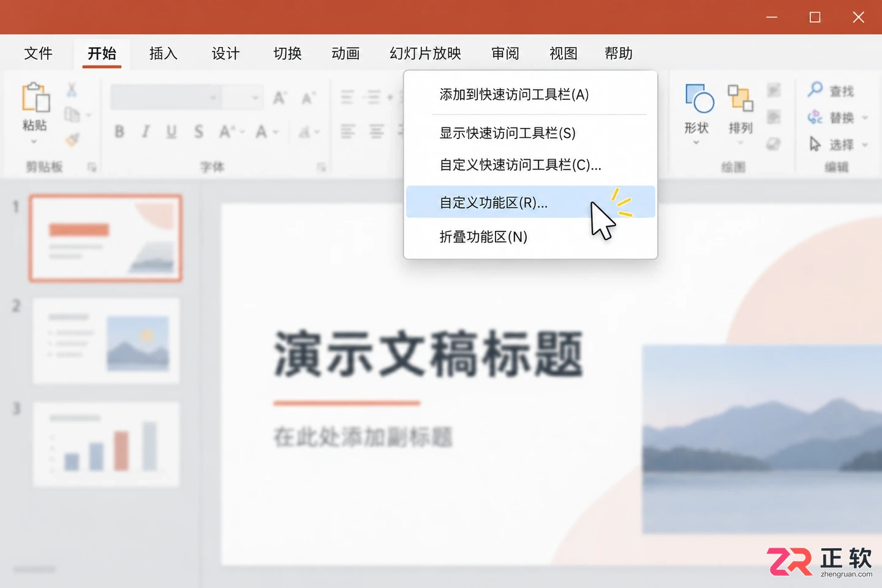882x588 pixels.
Task: Click the 粘贴 (Paste) clipboard icon
Action: point(36,97)
